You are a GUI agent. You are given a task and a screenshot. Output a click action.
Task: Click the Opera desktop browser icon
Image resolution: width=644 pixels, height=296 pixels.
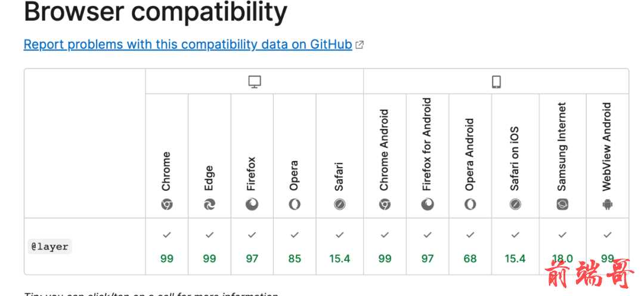point(295,204)
